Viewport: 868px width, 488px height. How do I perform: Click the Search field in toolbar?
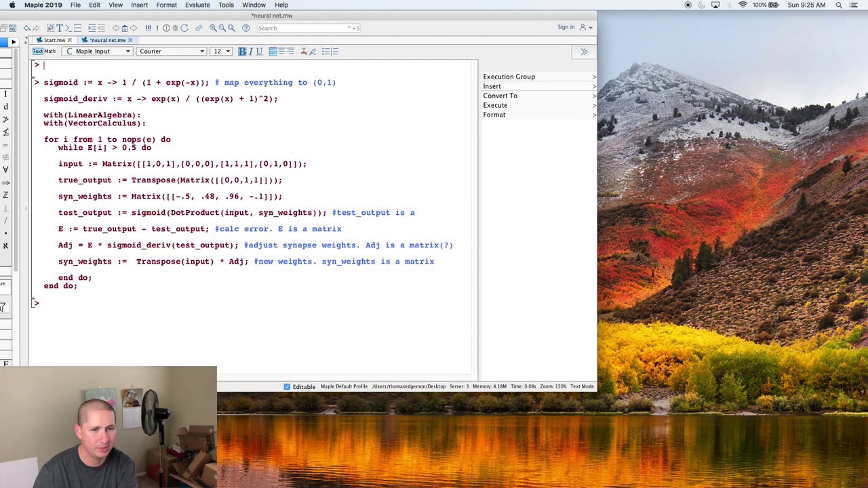point(309,28)
